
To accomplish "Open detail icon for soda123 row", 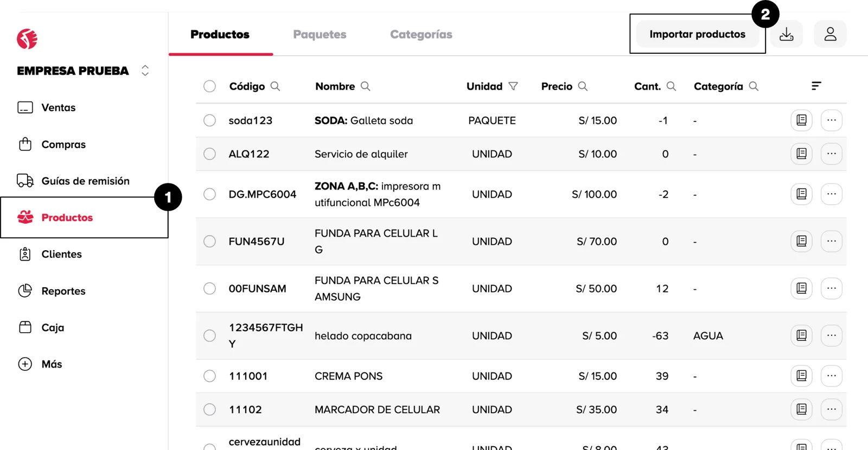I will [801, 120].
